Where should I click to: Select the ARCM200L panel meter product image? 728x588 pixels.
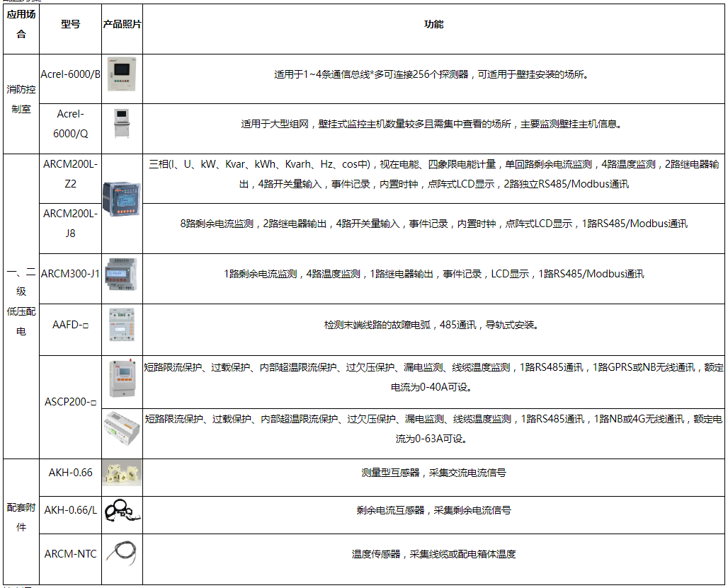coord(122,199)
